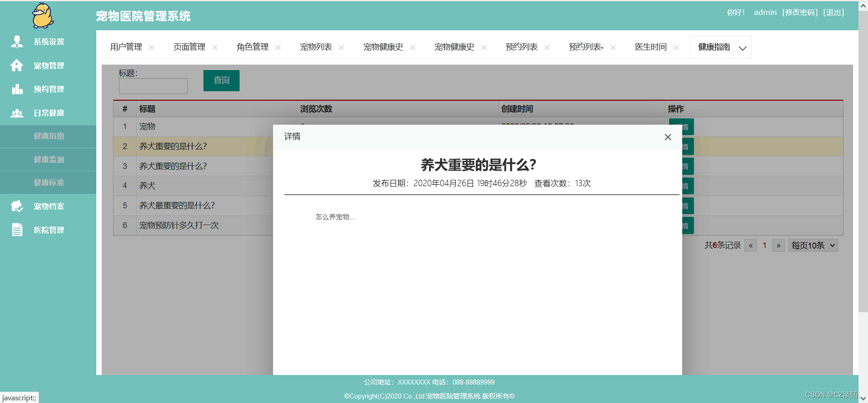
Task: Click the 查询 search button
Action: 222,80
